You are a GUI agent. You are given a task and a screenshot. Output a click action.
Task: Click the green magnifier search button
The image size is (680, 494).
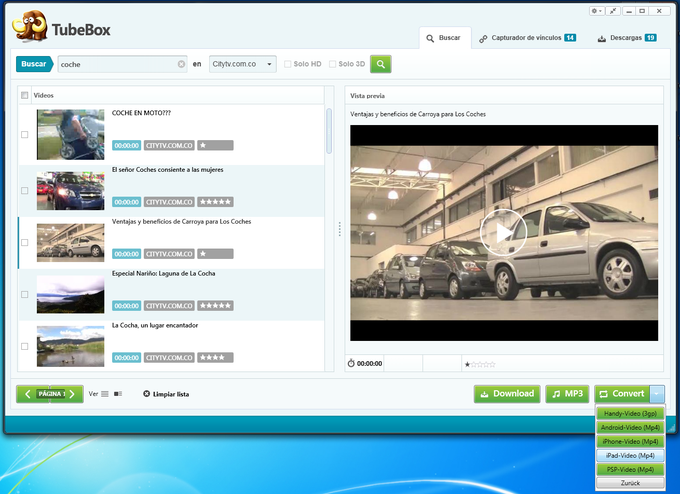click(380, 64)
